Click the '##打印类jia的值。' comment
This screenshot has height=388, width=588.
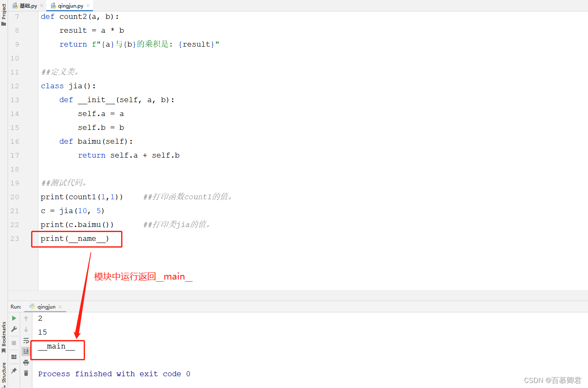(177, 224)
